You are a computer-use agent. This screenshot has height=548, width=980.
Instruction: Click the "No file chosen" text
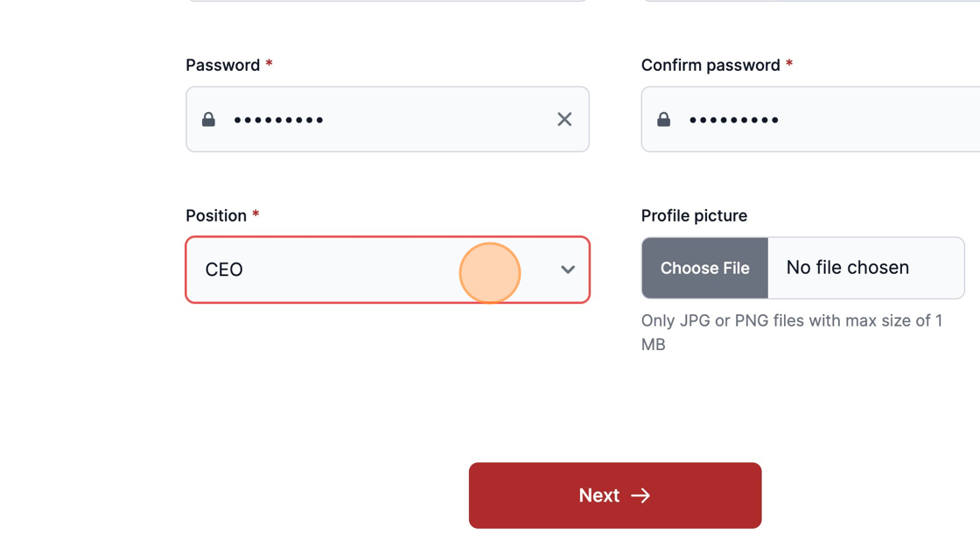(x=848, y=268)
